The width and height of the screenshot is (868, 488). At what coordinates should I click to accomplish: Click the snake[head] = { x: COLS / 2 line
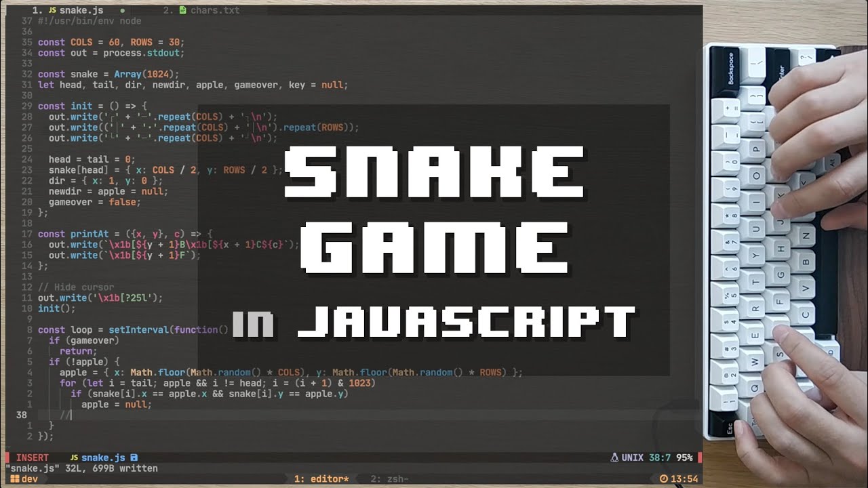pyautogui.click(x=165, y=170)
